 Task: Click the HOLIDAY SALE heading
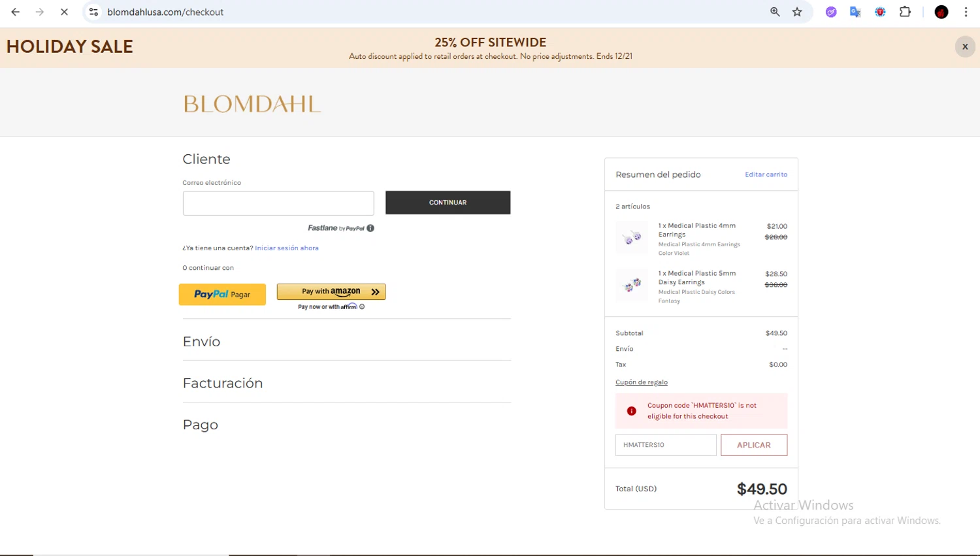pyautogui.click(x=70, y=46)
